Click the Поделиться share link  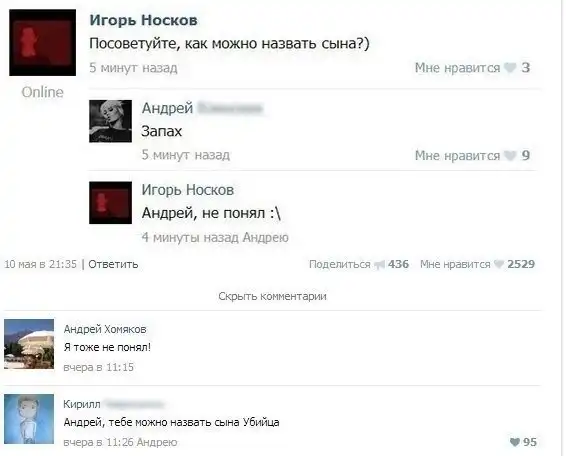pyautogui.click(x=340, y=264)
